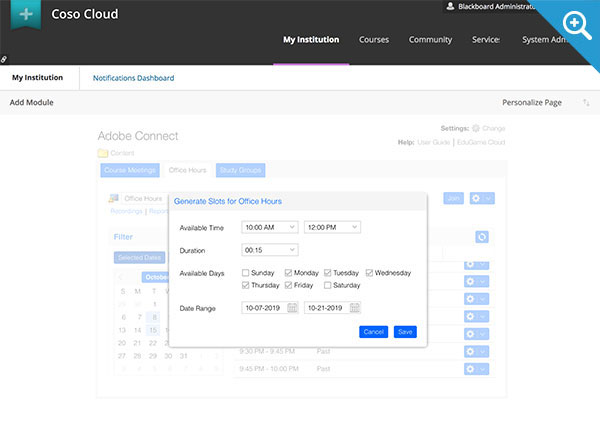Open the magnifier zoom icon in corner
Image resolution: width=600 pixels, height=444 pixels.
point(577,25)
